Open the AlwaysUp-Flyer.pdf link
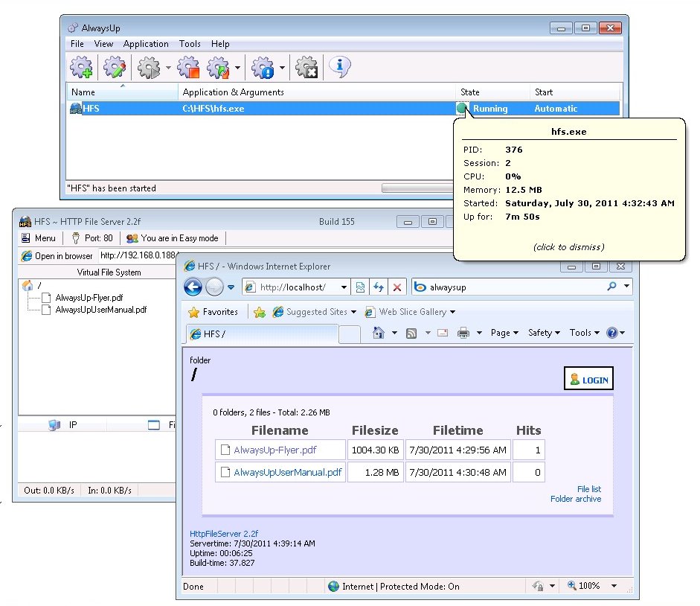The width and height of the screenshot is (700, 606). pos(275,450)
